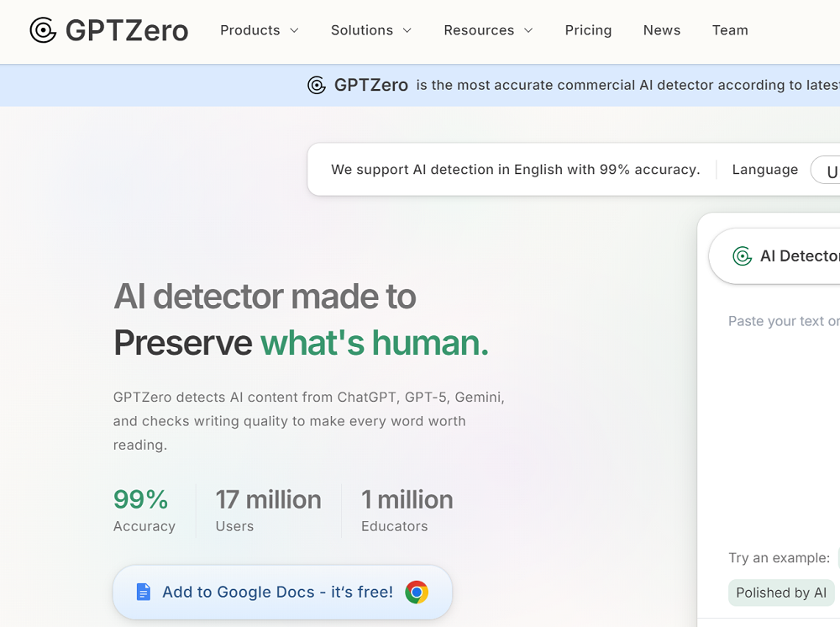Navigate to the Team page
840x627 pixels.
pyautogui.click(x=729, y=30)
